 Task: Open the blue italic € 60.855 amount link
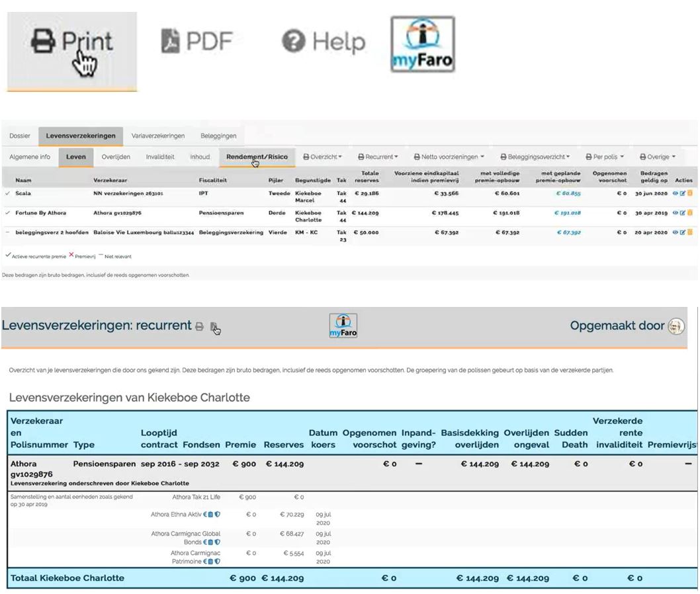(568, 193)
